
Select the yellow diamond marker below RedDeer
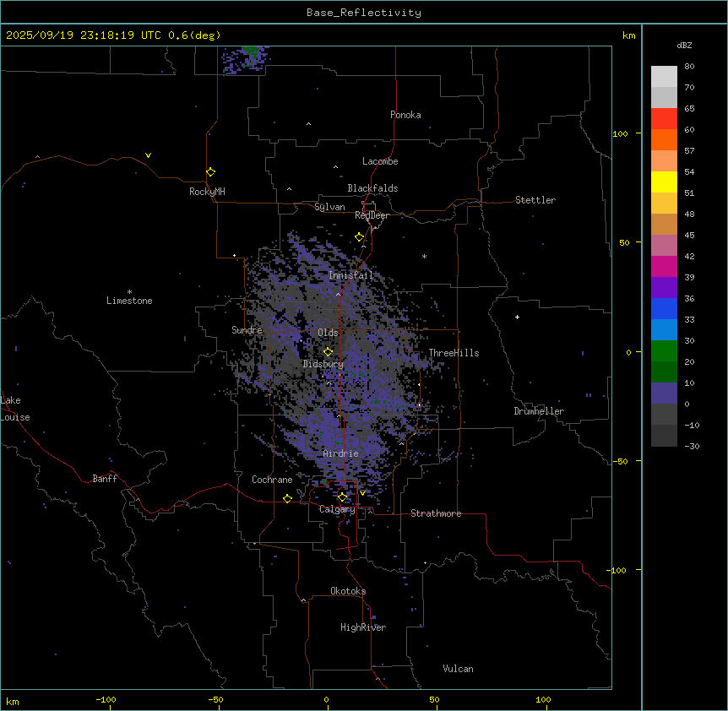[x=360, y=237]
